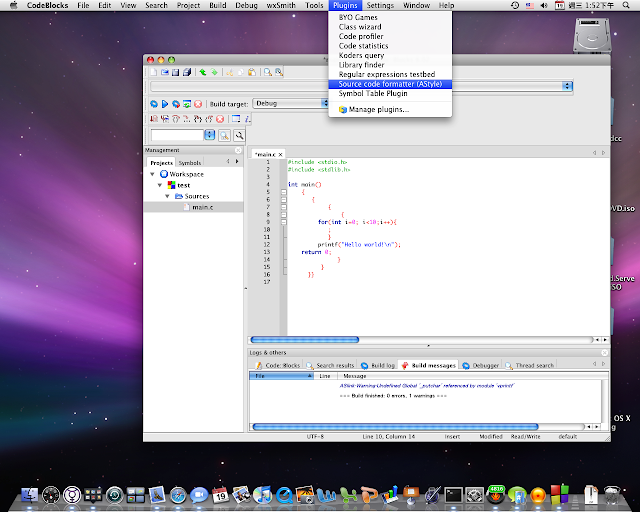This screenshot has height=512, width=640.
Task: Open the search field history dropdown arrows
Action: pos(209,135)
